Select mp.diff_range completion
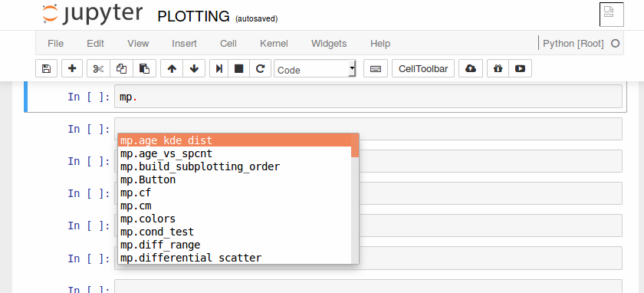The height and width of the screenshot is (293, 644). pos(235,245)
